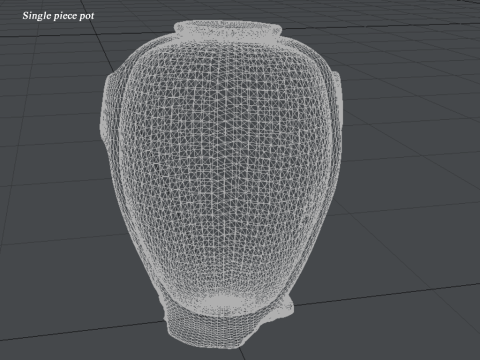The image size is (480, 360).
Task: Click the 'Single piece pot' caption
Action: pyautogui.click(x=58, y=16)
